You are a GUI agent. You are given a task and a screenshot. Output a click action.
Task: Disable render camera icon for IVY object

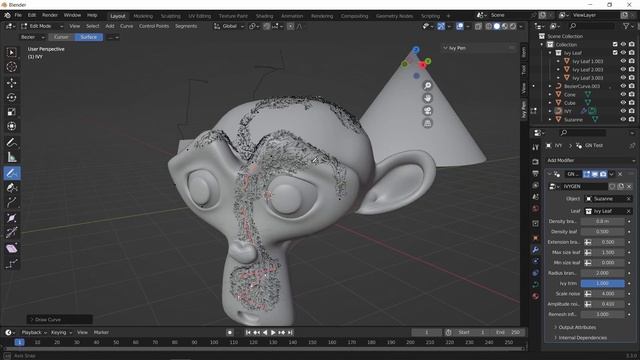click(631, 111)
